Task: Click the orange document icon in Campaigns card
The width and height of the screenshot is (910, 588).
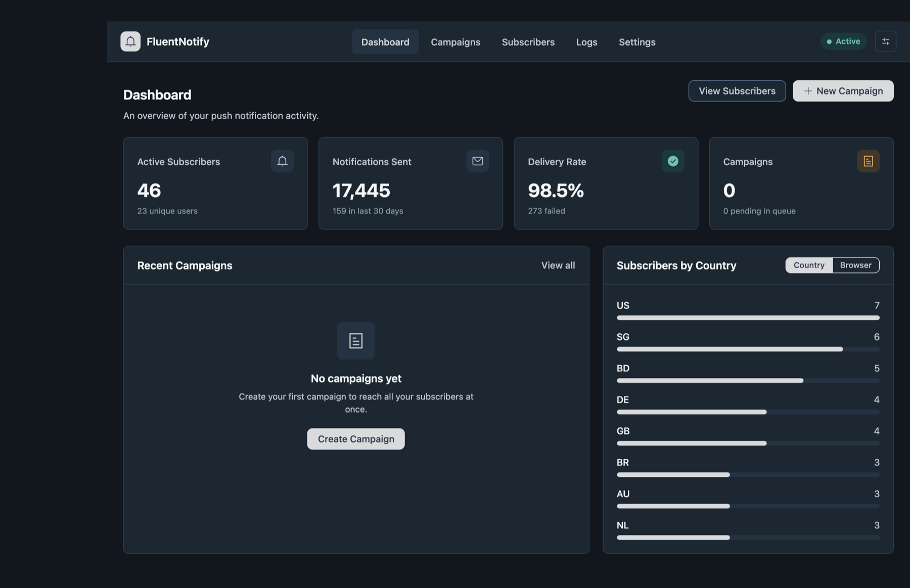Action: point(868,161)
